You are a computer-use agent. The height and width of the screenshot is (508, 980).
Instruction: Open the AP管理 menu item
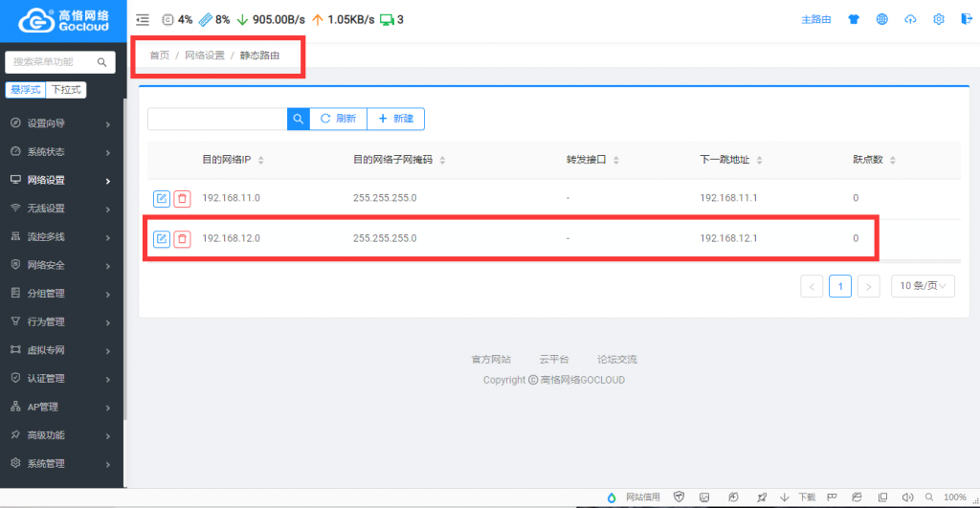tap(61, 407)
